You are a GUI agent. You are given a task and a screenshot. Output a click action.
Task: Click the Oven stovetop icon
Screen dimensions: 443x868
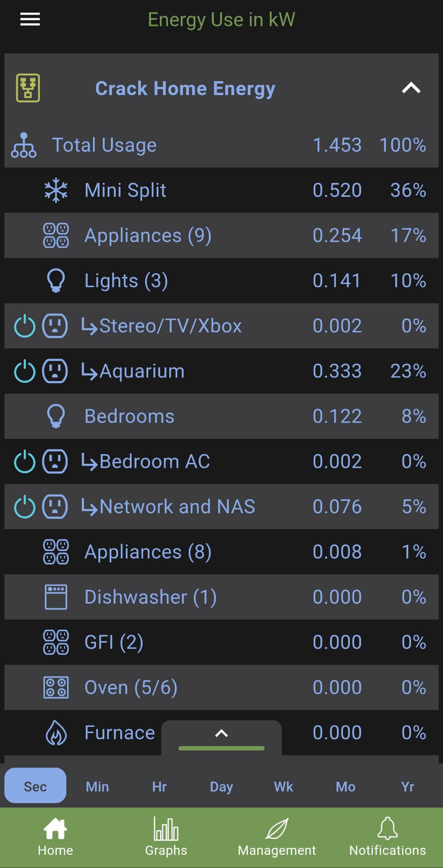point(56,687)
